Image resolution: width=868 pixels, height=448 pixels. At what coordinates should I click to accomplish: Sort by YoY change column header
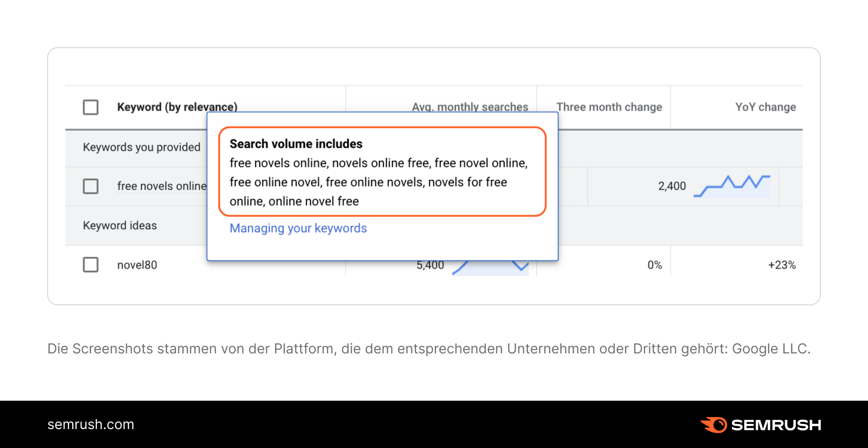click(x=765, y=107)
